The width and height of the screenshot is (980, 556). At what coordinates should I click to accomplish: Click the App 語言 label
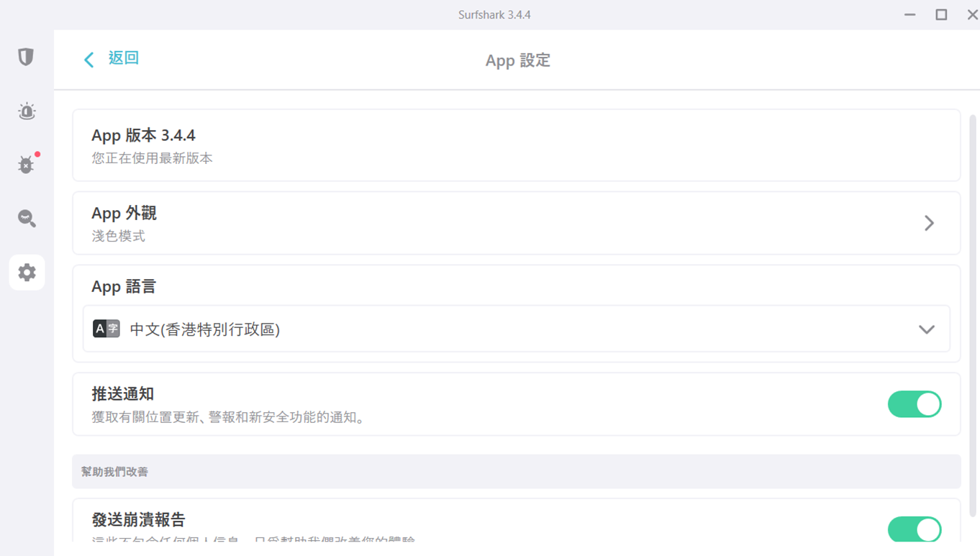tap(124, 286)
